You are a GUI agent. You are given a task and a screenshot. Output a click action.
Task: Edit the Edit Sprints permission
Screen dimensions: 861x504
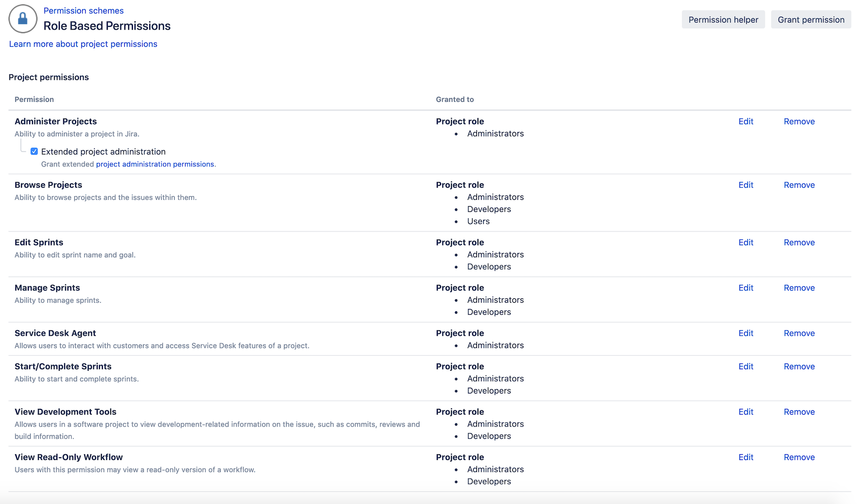tap(745, 242)
